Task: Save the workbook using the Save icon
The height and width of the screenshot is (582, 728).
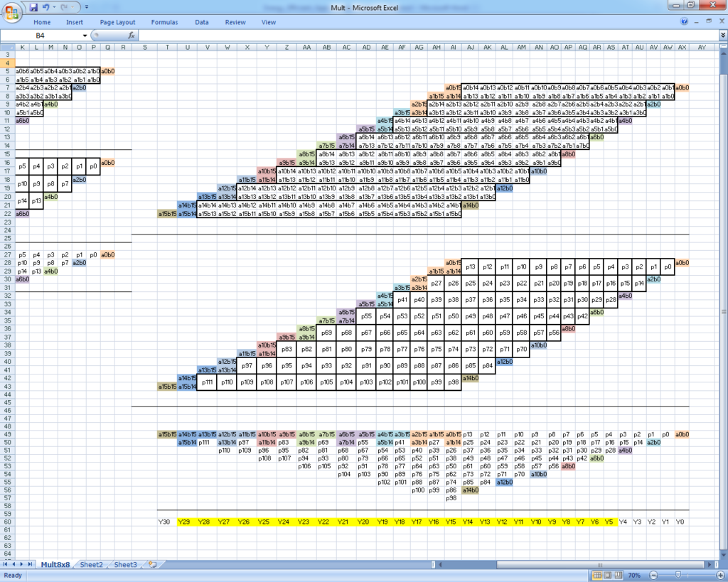Action: [33, 6]
